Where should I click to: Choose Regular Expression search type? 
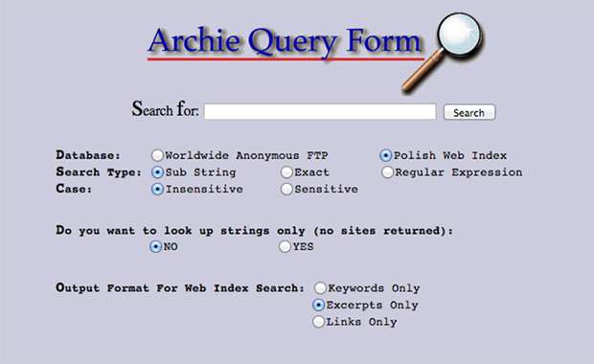(x=387, y=172)
